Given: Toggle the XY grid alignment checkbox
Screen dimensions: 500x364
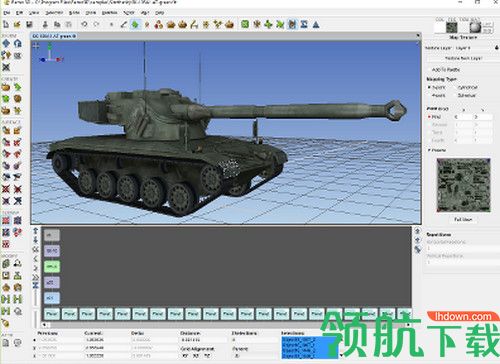Looking at the screenshot, I should (185, 356).
